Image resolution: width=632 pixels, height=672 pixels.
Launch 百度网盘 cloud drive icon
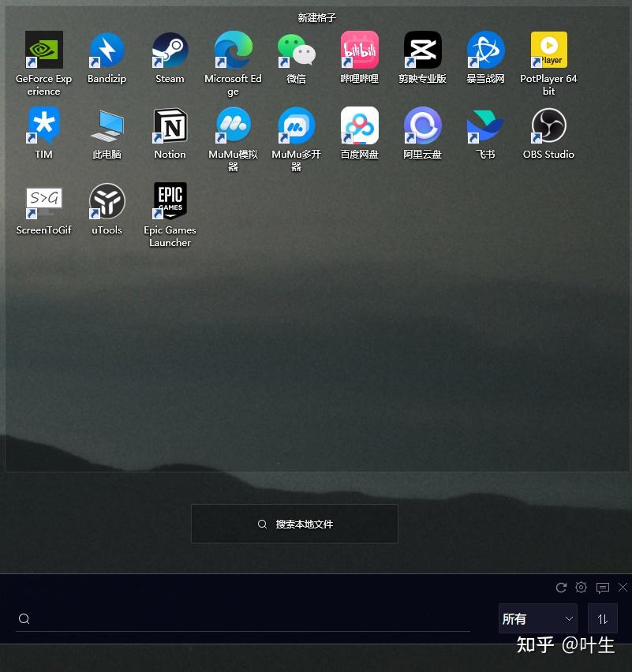click(x=359, y=125)
